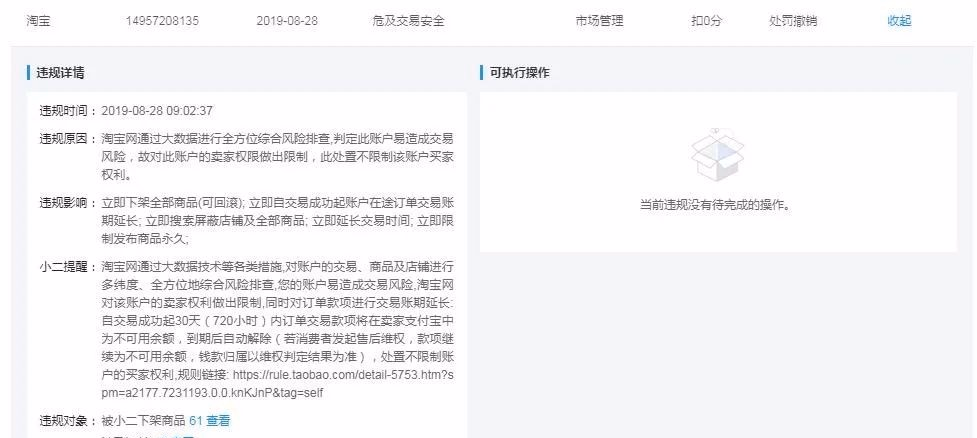Viewport: 977px width, 438px height.
Task: Click 危及交易安全 violation type cell
Action: click(x=408, y=21)
